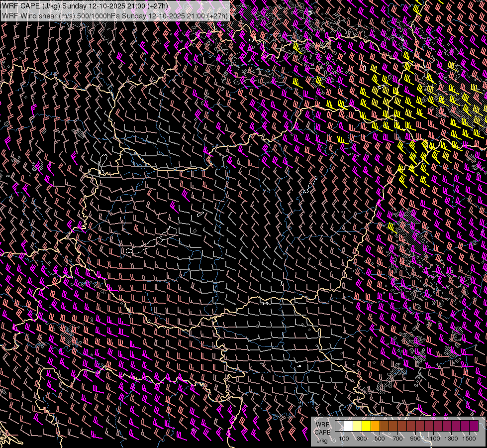Click the (+27h) offset in the wind shear title
The image size is (487, 448).
(x=217, y=15)
